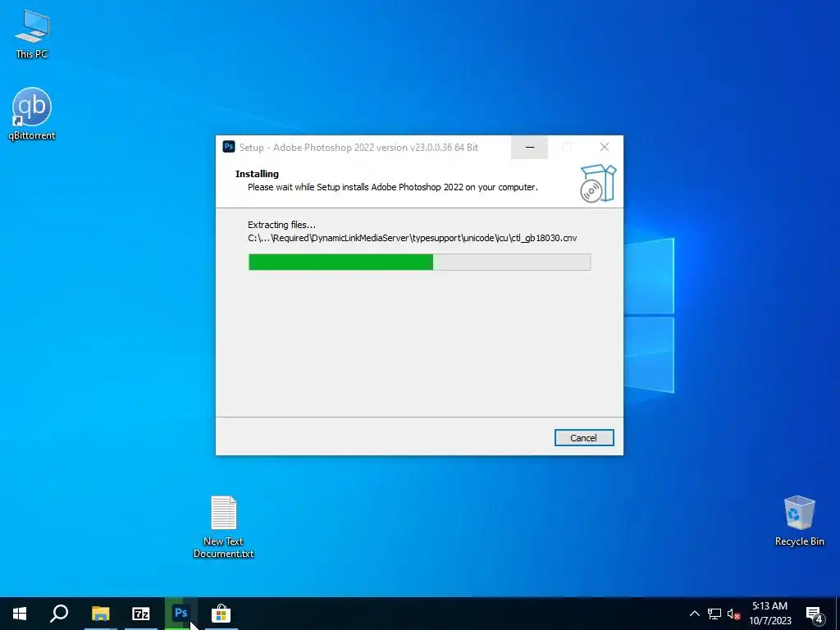Open Microsoft Store from taskbar
This screenshot has width=840, height=630.
pos(221,614)
